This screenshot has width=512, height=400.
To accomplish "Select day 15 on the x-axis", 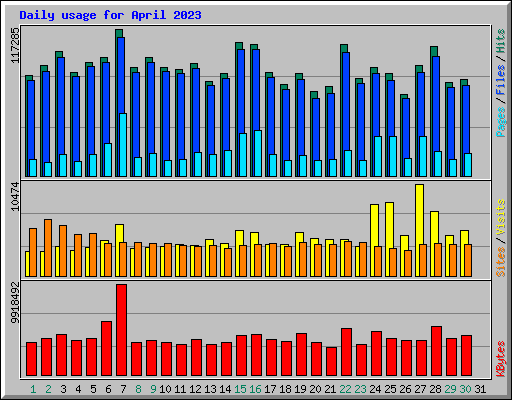I will point(240,389).
